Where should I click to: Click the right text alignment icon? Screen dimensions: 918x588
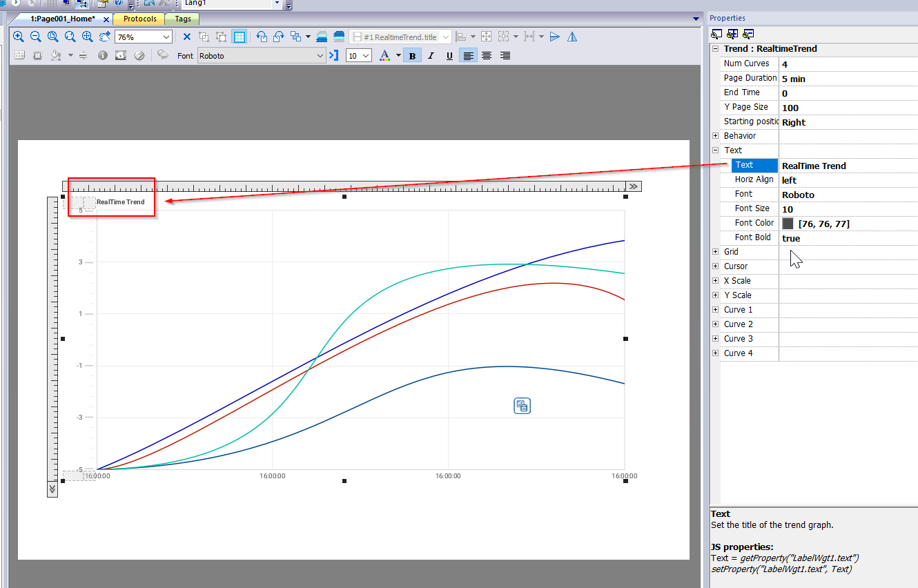pyautogui.click(x=505, y=56)
